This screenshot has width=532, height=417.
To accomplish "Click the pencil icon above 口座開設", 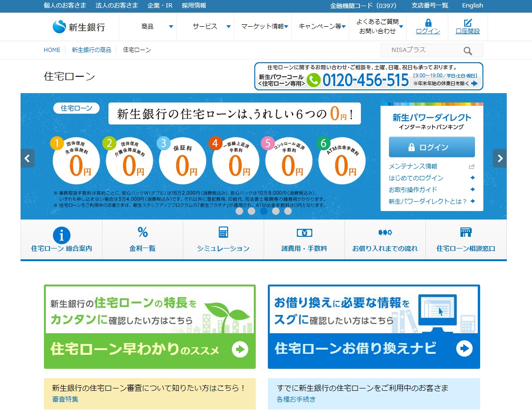I will click(x=468, y=23).
